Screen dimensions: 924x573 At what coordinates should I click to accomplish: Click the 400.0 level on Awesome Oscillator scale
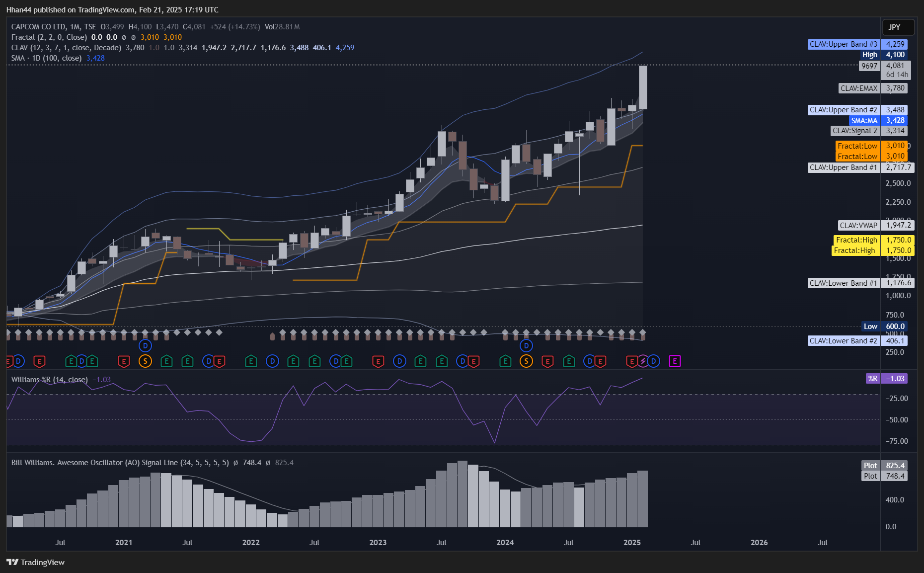pyautogui.click(x=895, y=500)
